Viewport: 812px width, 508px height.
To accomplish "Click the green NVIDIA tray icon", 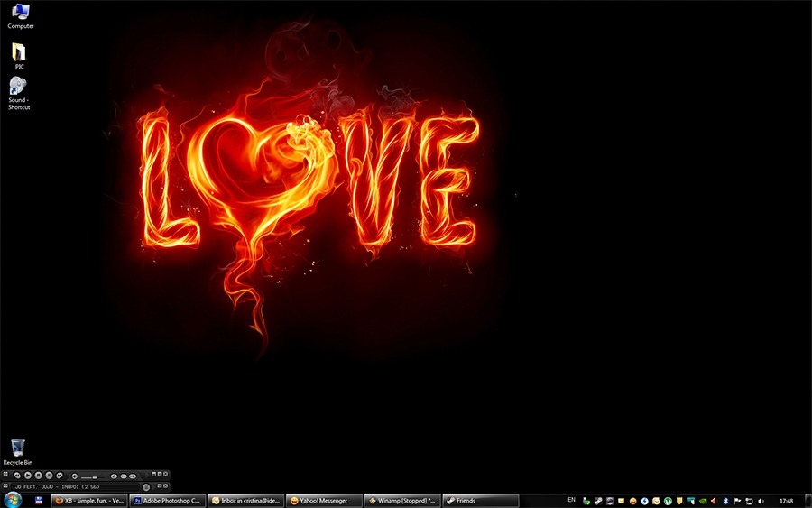I will point(703,502).
